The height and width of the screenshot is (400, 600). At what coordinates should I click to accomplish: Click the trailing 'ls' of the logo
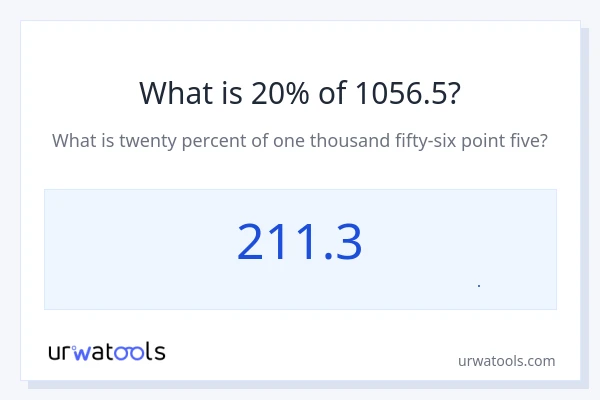tap(156, 352)
